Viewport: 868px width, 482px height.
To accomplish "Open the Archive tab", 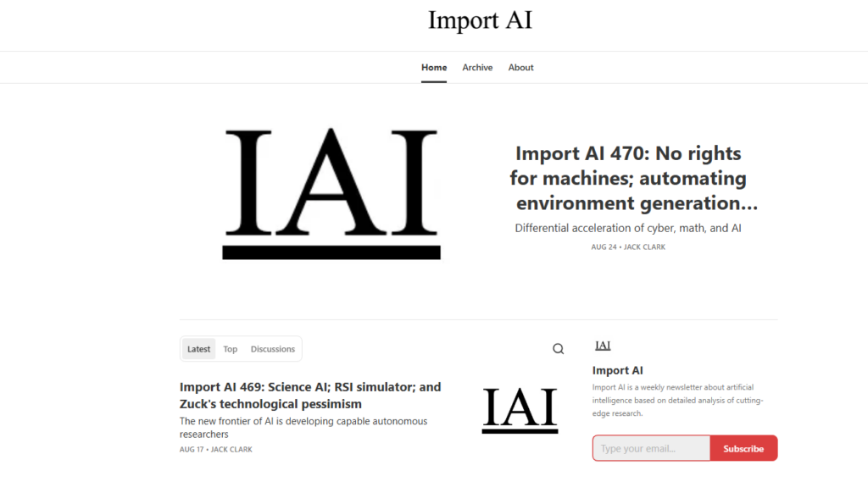I will (x=477, y=68).
